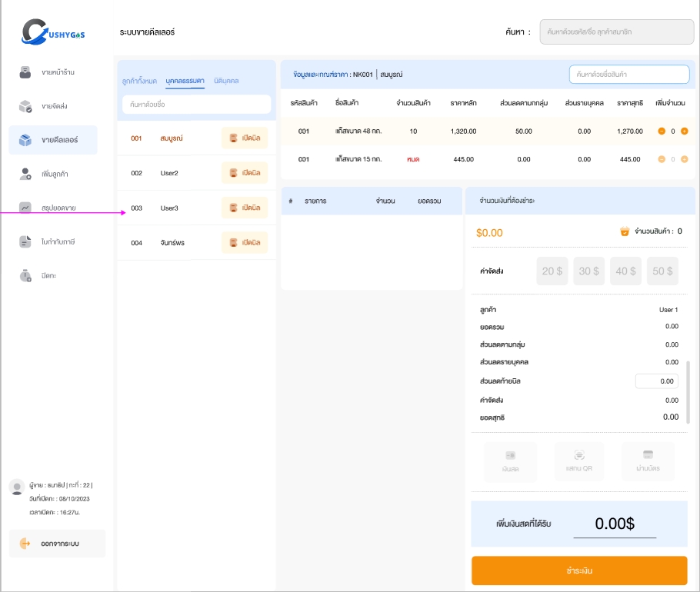
Task: Open bill for customer 001 สมบูรณ์
Action: (x=245, y=138)
